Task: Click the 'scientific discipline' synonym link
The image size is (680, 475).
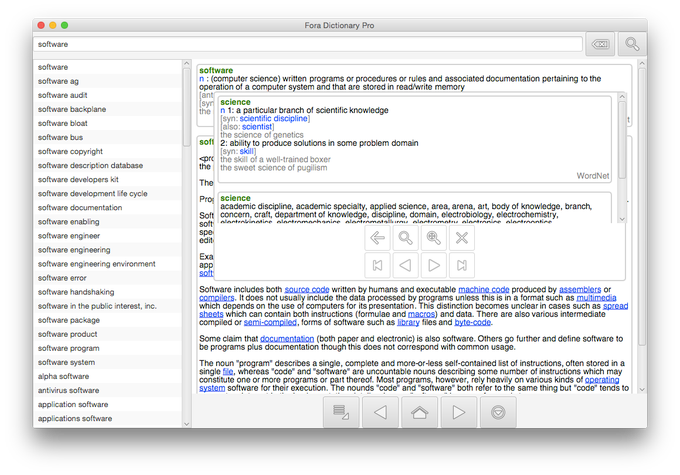Action: click(x=273, y=118)
